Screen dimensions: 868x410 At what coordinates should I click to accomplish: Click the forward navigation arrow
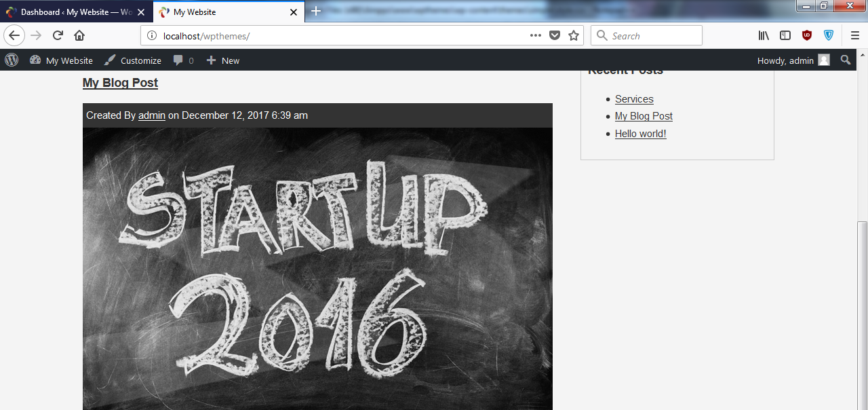(x=37, y=35)
